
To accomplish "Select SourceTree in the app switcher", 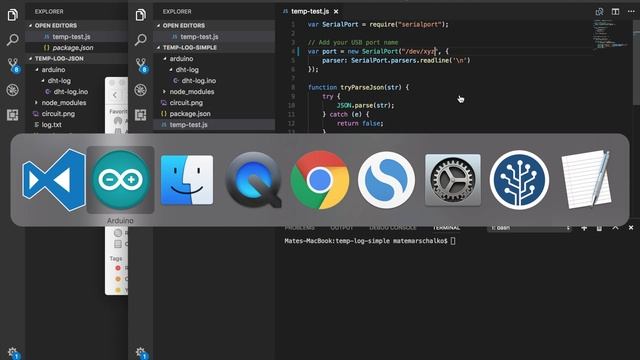I will pos(519,180).
